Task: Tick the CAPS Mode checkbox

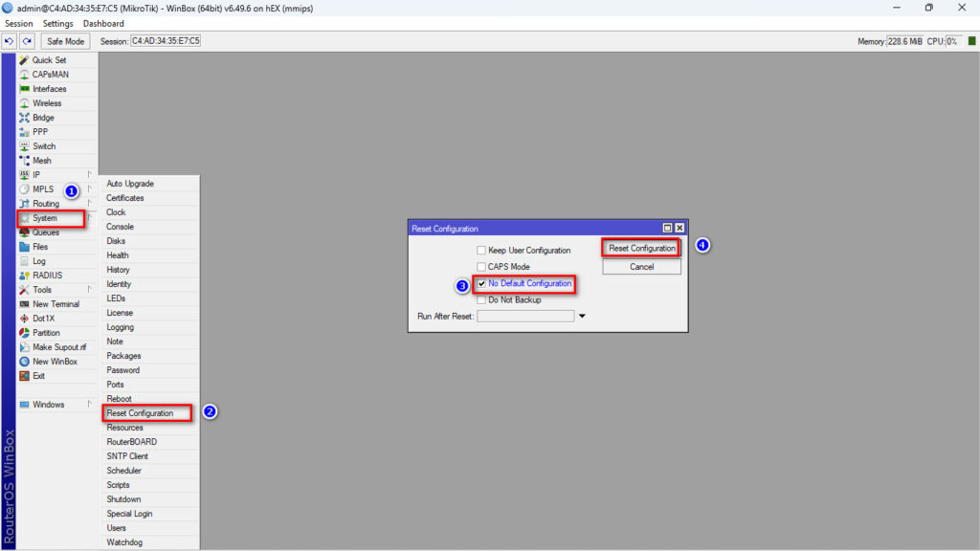Action: (x=481, y=267)
